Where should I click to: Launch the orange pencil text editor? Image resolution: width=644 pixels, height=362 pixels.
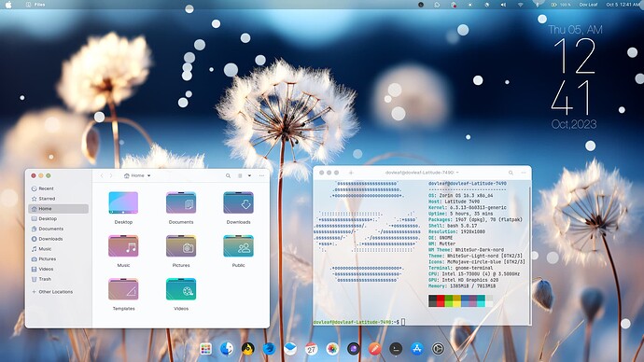click(x=374, y=349)
